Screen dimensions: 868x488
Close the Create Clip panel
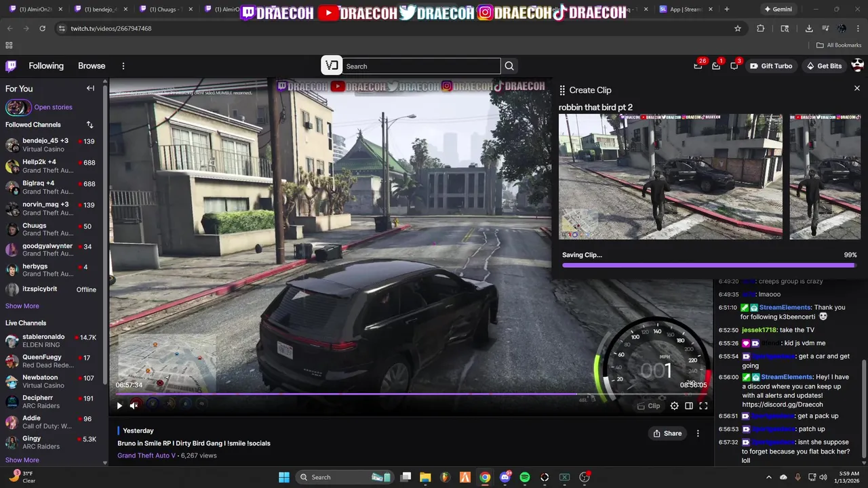coord(856,89)
